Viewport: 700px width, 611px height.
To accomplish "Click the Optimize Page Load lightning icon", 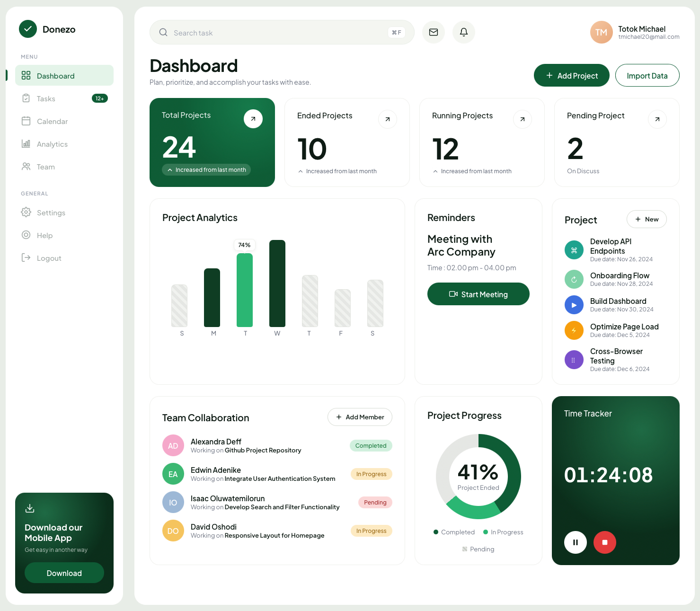I will coord(574,330).
